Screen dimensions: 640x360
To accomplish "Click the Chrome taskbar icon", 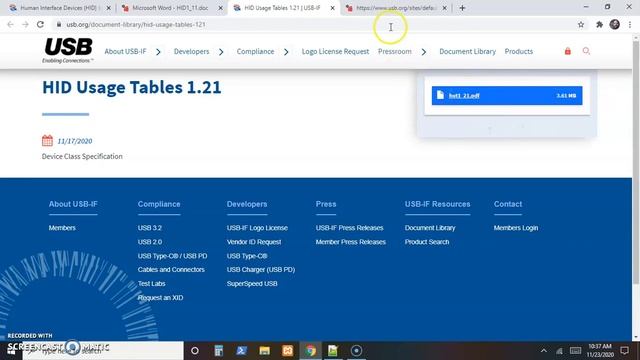I will pos(311,351).
